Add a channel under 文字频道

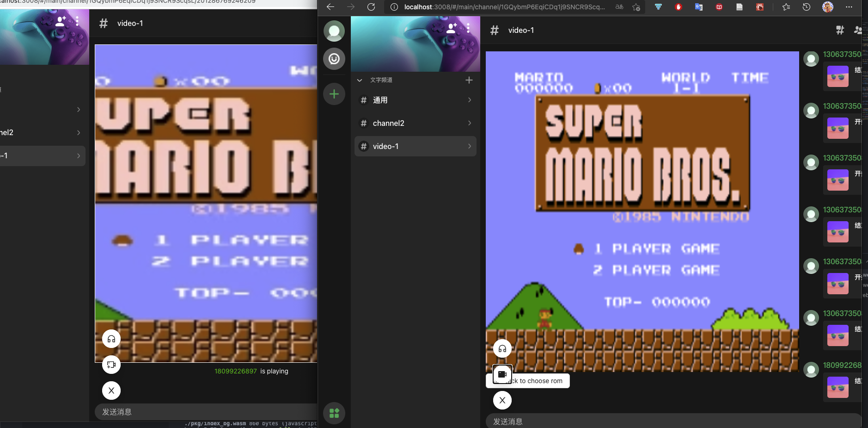tap(469, 80)
